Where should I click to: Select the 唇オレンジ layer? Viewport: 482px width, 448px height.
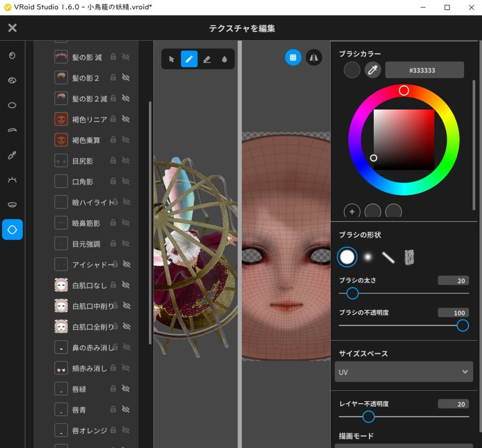click(89, 430)
